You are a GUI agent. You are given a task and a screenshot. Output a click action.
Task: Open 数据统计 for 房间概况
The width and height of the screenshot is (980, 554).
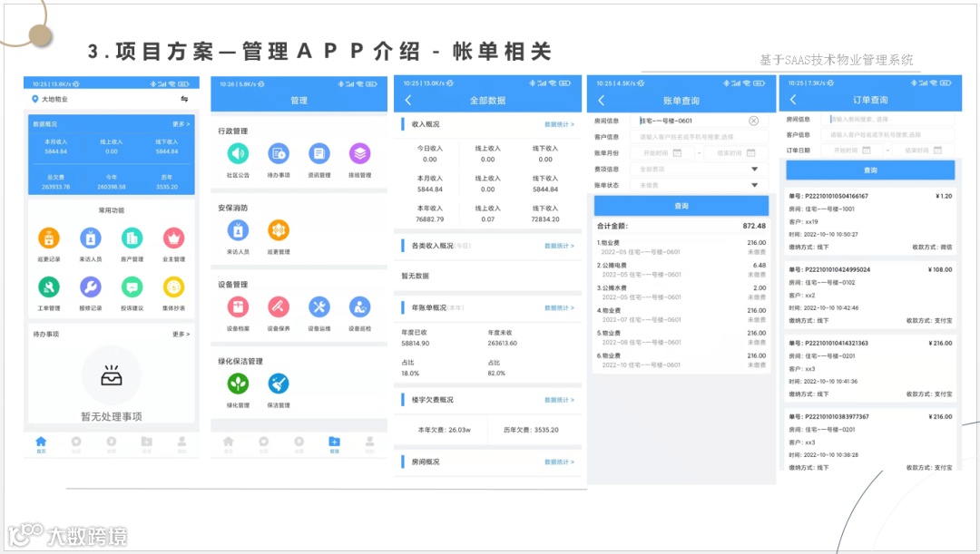point(559,462)
